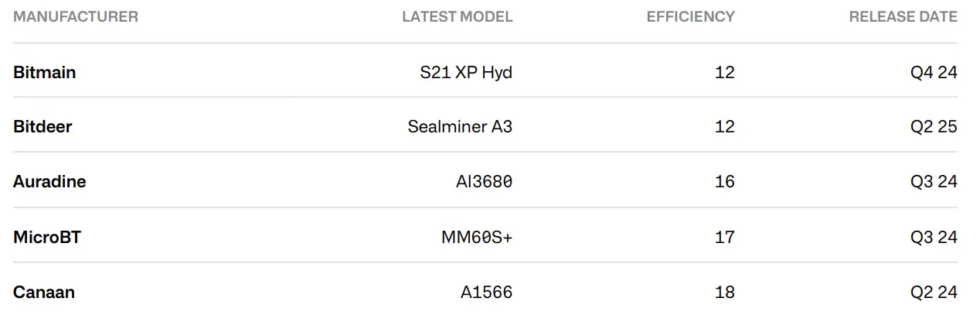Select the Auradine manufacturer name
Image resolution: width=980 pixels, height=322 pixels.
(x=49, y=182)
